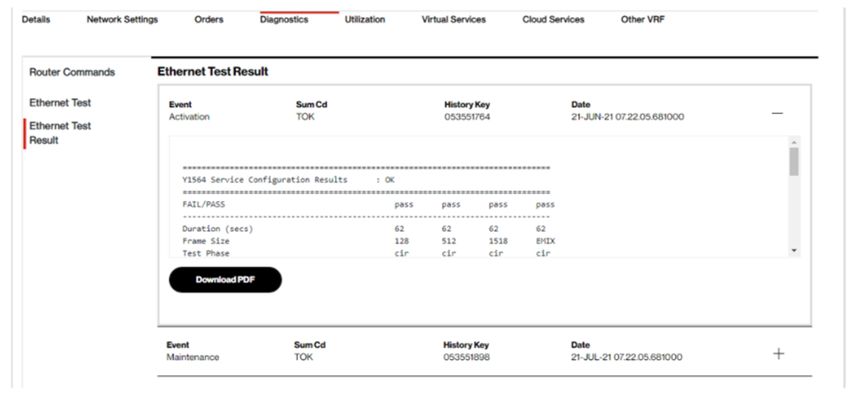
Task: Click the results pane scroll up arrow
Action: [x=794, y=142]
